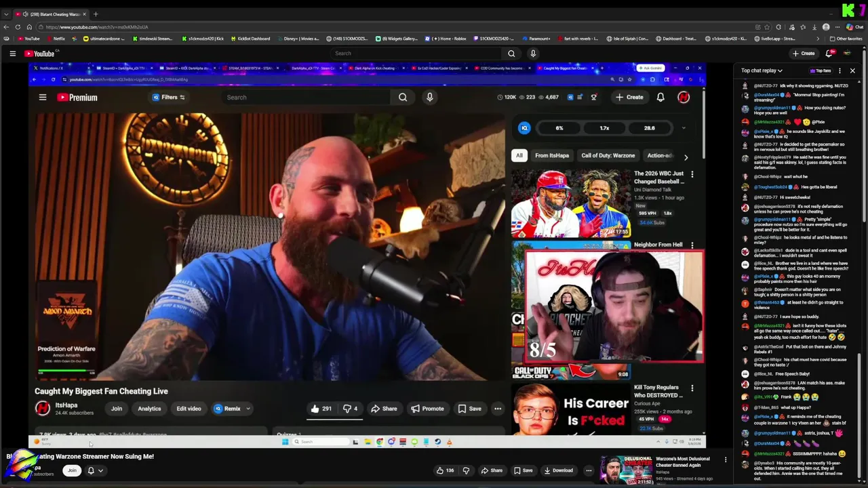868x488 pixels.
Task: Share the embedded Caught My Biggest Fan video
Action: pos(384,409)
